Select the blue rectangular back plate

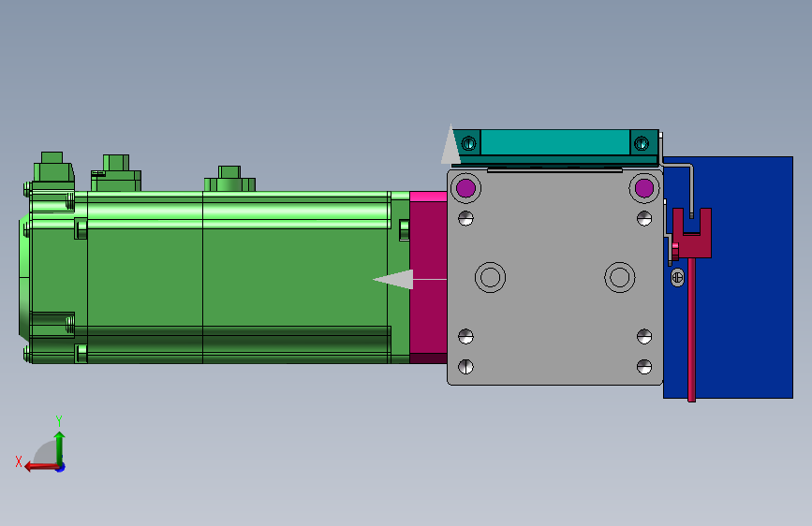click(x=746, y=277)
